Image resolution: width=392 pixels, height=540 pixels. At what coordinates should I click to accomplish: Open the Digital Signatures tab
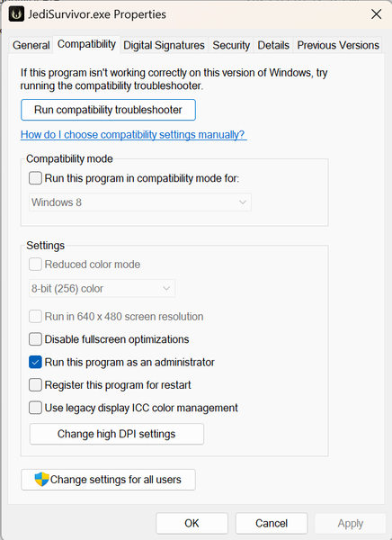(x=164, y=45)
